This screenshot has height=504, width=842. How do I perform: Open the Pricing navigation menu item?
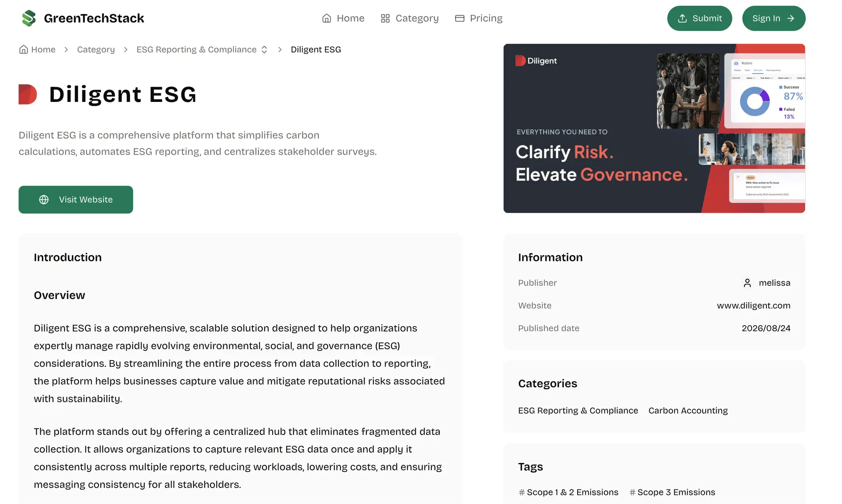[x=479, y=18]
